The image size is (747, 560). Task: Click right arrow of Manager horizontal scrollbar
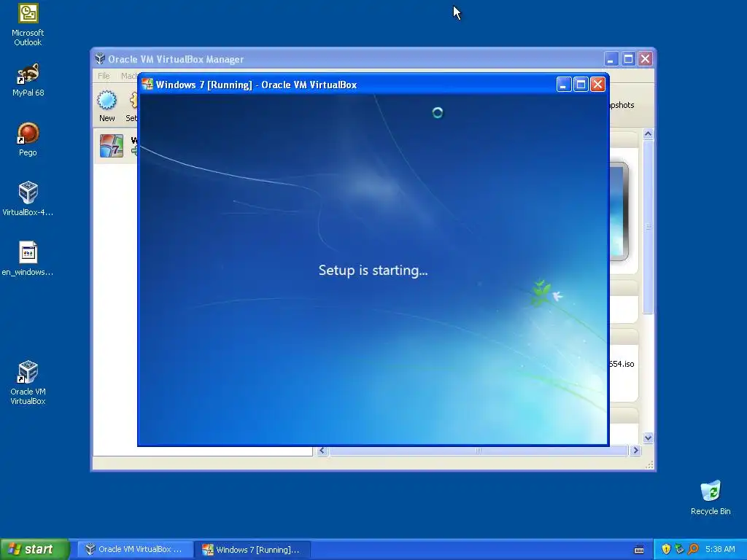[635, 450]
